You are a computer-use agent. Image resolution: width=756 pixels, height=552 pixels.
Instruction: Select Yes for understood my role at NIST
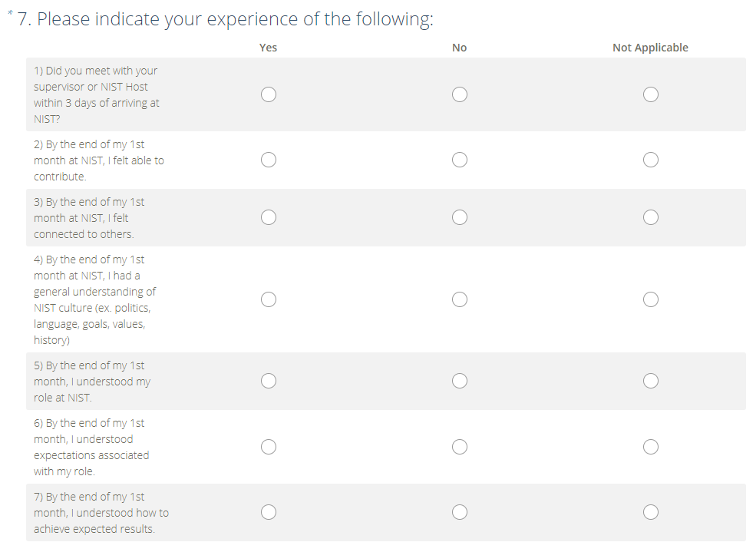tap(269, 381)
